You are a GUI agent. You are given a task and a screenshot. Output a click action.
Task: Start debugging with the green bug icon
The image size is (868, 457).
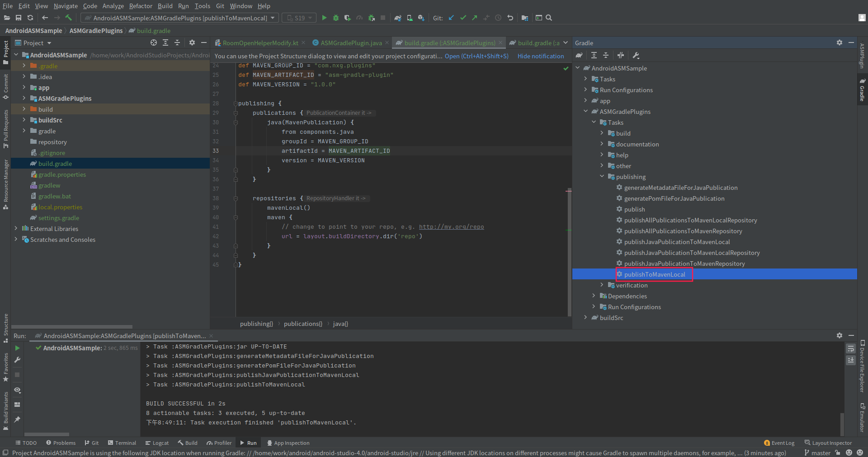[x=336, y=18]
